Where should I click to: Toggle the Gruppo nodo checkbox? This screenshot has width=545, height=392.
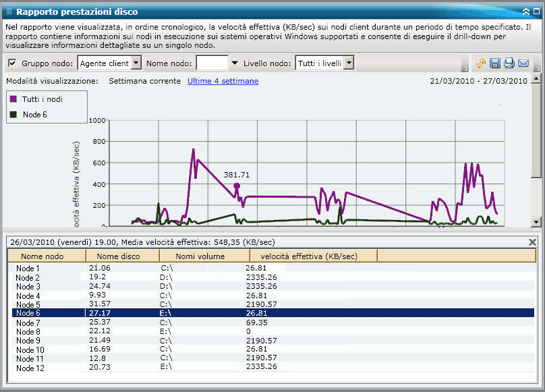click(12, 63)
